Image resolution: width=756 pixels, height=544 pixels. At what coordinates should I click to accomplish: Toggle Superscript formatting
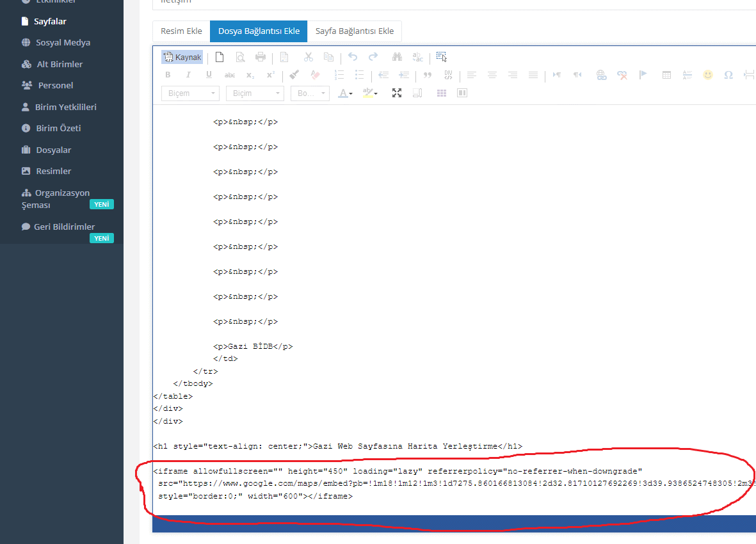tap(271, 75)
